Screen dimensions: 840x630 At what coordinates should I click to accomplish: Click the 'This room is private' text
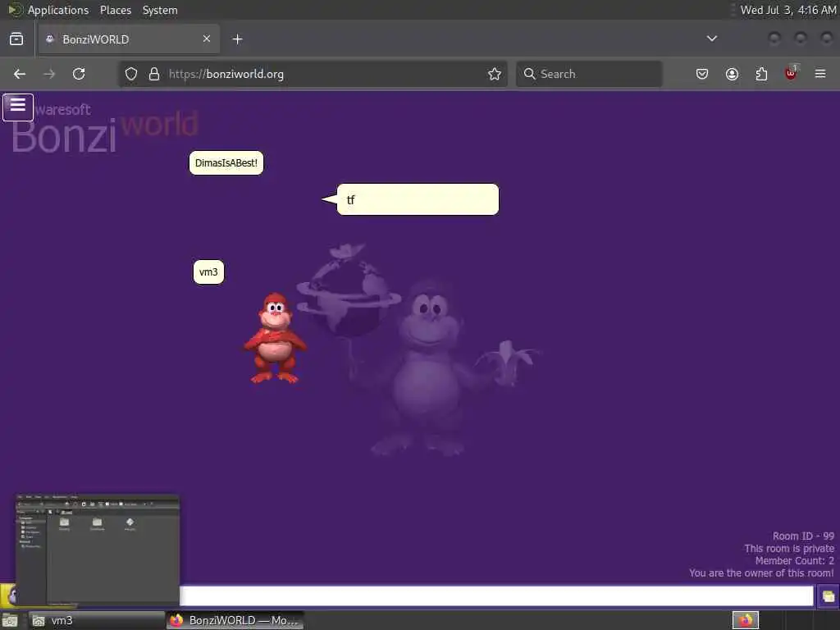788,549
